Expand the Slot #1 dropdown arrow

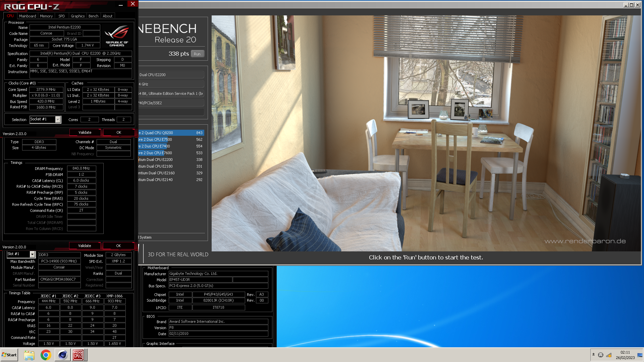(x=32, y=254)
